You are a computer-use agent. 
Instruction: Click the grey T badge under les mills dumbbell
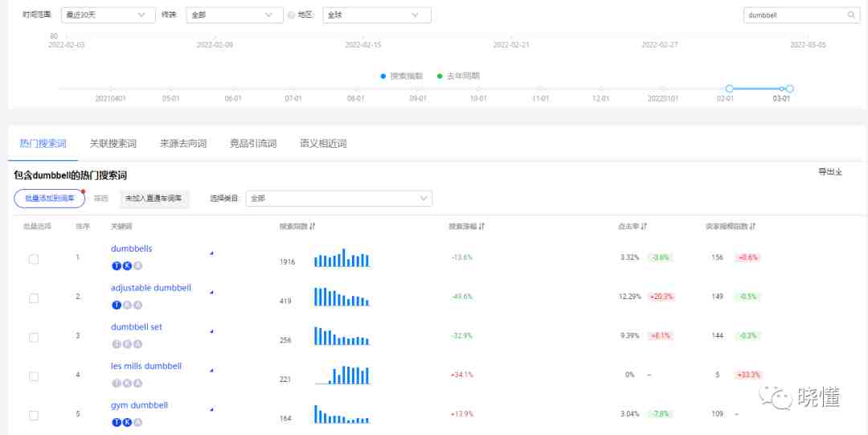pyautogui.click(x=117, y=383)
